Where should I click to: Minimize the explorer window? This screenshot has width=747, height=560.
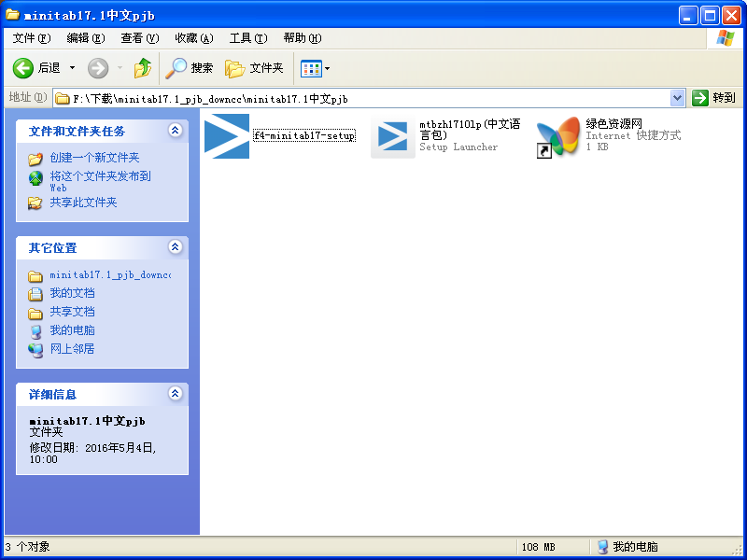click(688, 16)
